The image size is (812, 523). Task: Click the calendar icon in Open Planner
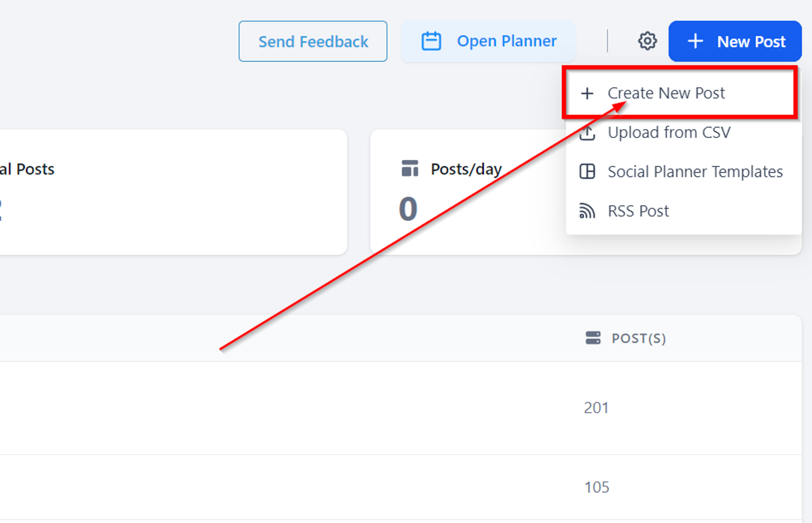coord(431,41)
